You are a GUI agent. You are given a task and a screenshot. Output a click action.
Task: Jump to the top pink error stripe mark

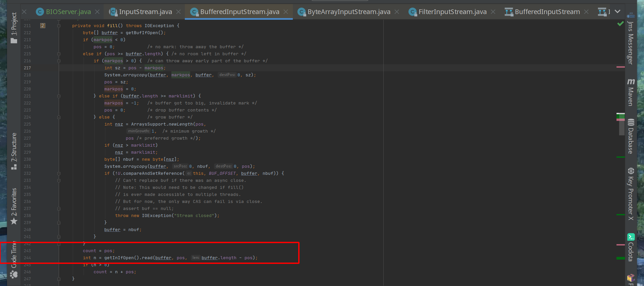(x=621, y=67)
